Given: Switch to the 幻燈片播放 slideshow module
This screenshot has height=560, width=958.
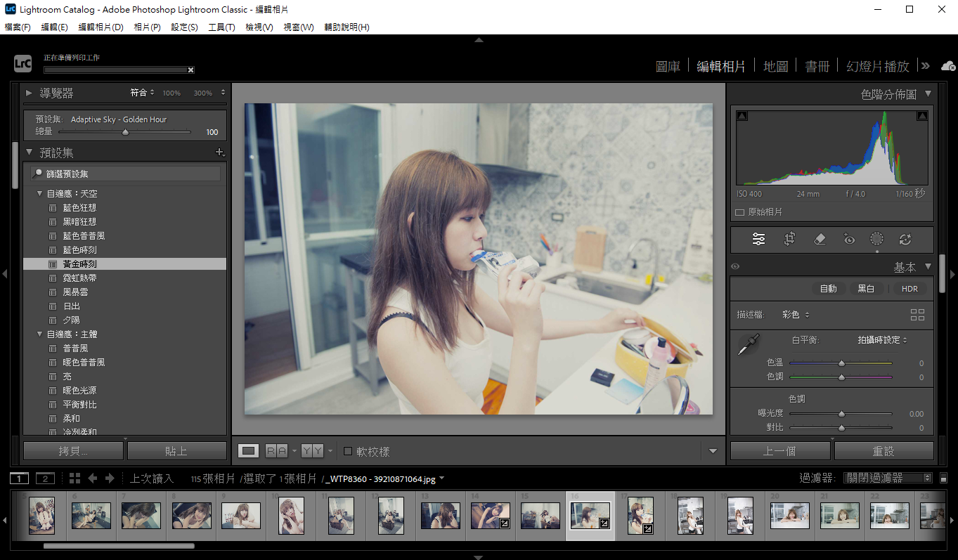Looking at the screenshot, I should (x=878, y=66).
